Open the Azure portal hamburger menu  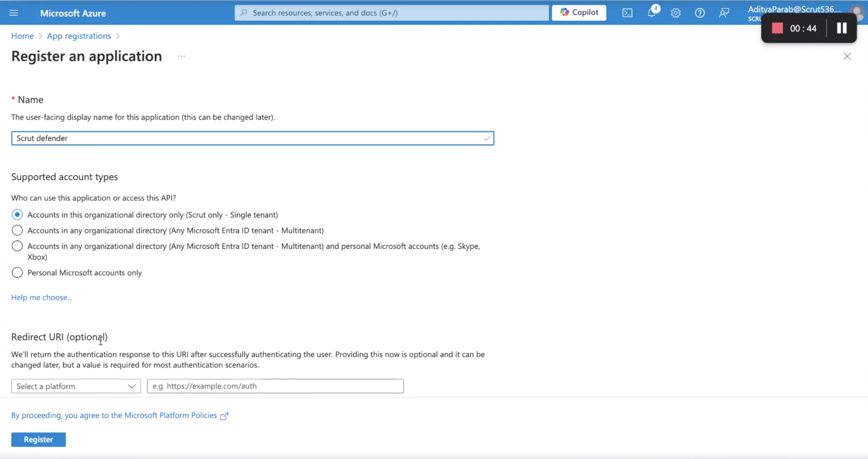pyautogui.click(x=14, y=13)
